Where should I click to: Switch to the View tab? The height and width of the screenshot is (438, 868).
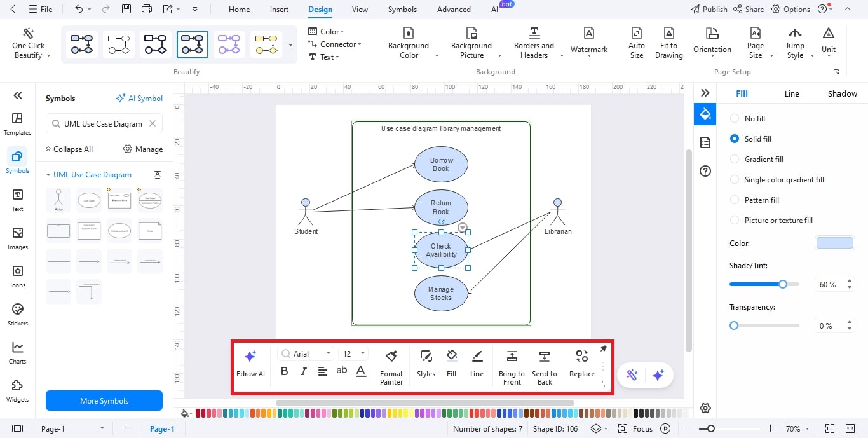360,9
